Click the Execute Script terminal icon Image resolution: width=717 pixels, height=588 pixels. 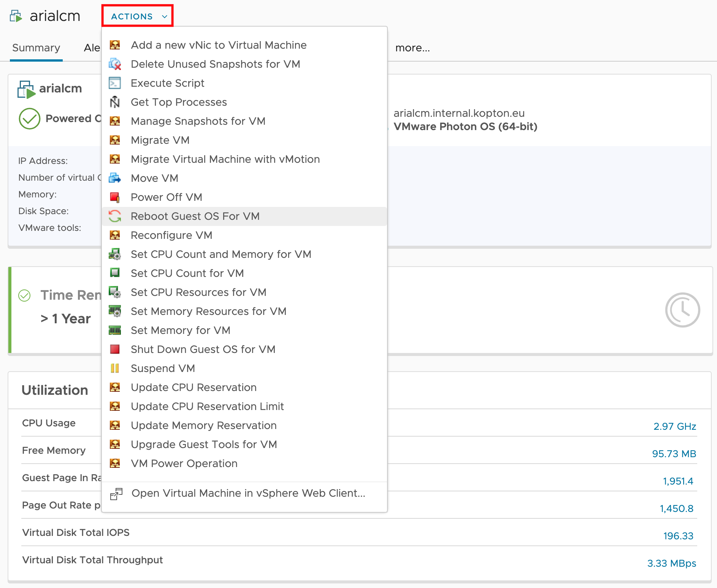(x=115, y=83)
